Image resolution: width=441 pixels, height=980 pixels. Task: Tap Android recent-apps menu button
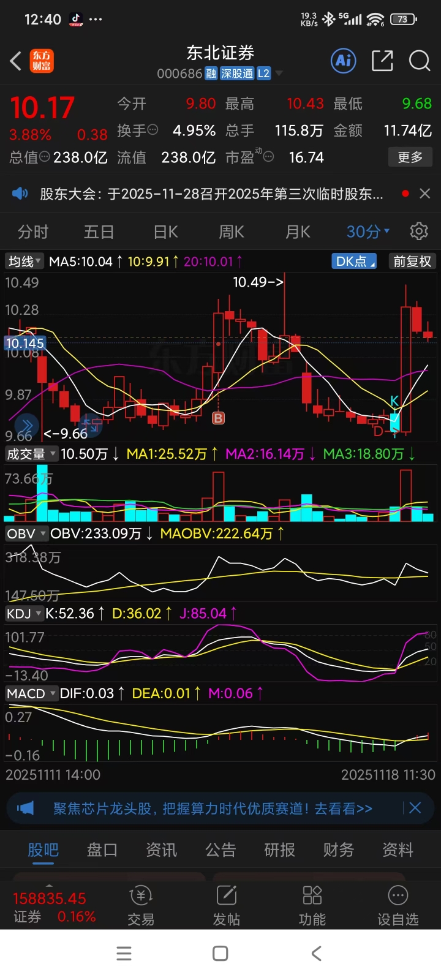click(124, 954)
